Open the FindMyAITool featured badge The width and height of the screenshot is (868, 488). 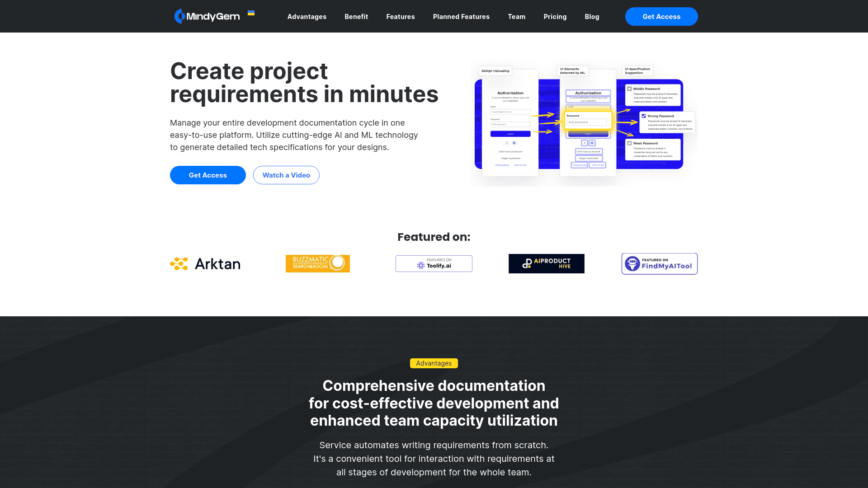point(660,264)
